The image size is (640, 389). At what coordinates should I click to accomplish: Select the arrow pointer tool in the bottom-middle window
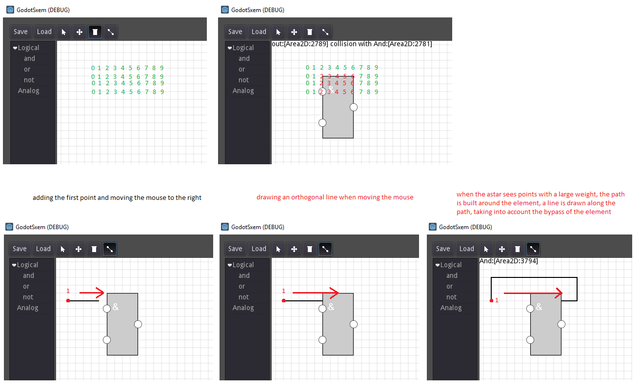[x=278, y=249]
